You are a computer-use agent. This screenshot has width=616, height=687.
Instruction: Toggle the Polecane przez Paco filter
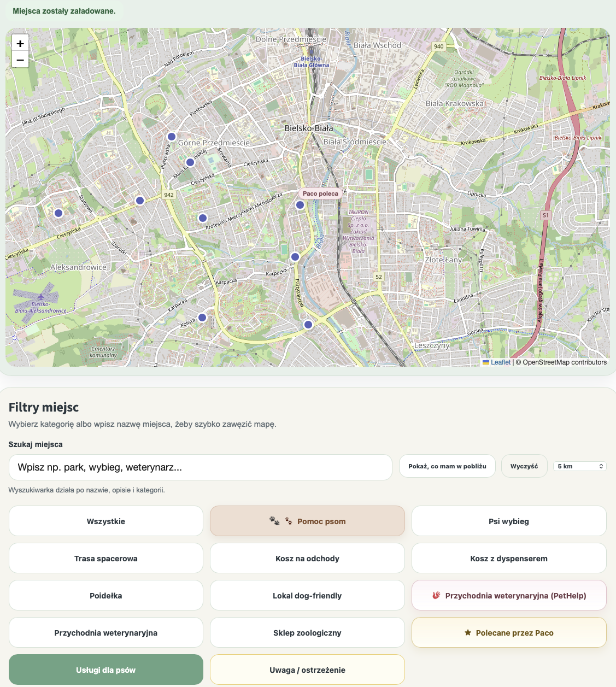509,633
